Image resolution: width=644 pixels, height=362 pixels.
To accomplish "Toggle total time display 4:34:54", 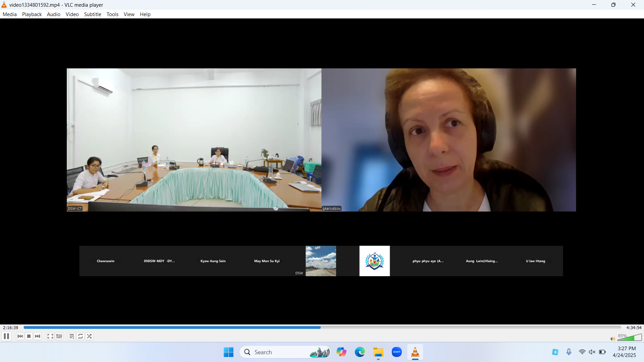I will tap(634, 327).
